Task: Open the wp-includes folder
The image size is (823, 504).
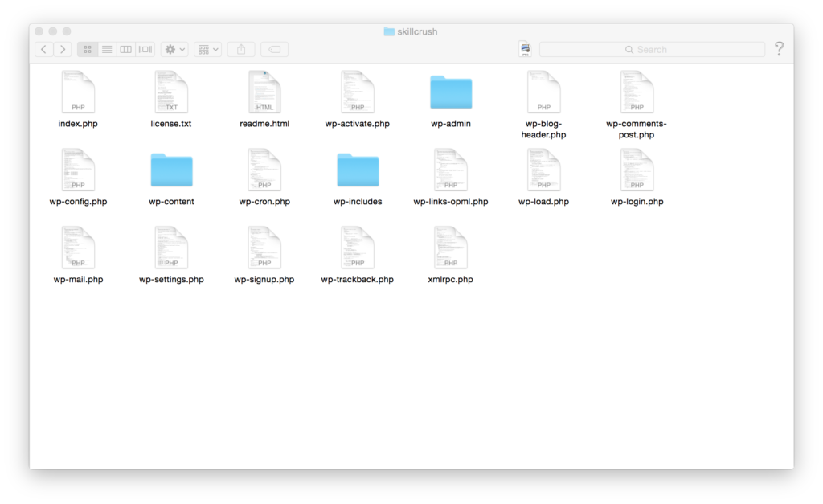Action: click(357, 170)
